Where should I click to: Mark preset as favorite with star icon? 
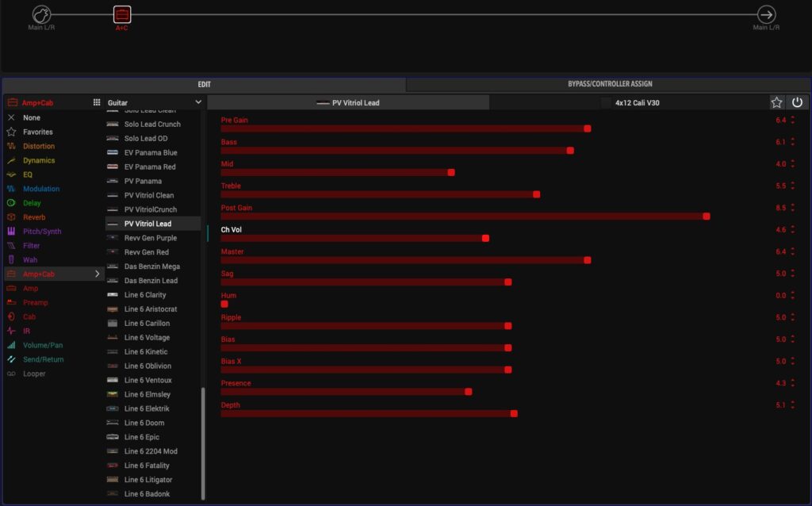coord(776,102)
